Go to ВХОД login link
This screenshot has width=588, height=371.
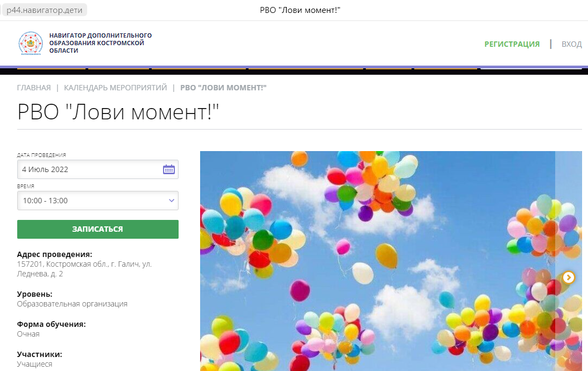[571, 44]
